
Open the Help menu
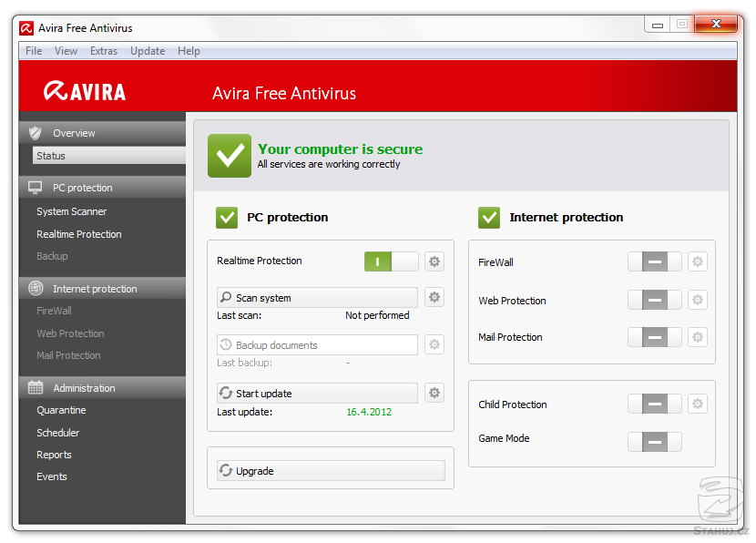pyautogui.click(x=189, y=51)
